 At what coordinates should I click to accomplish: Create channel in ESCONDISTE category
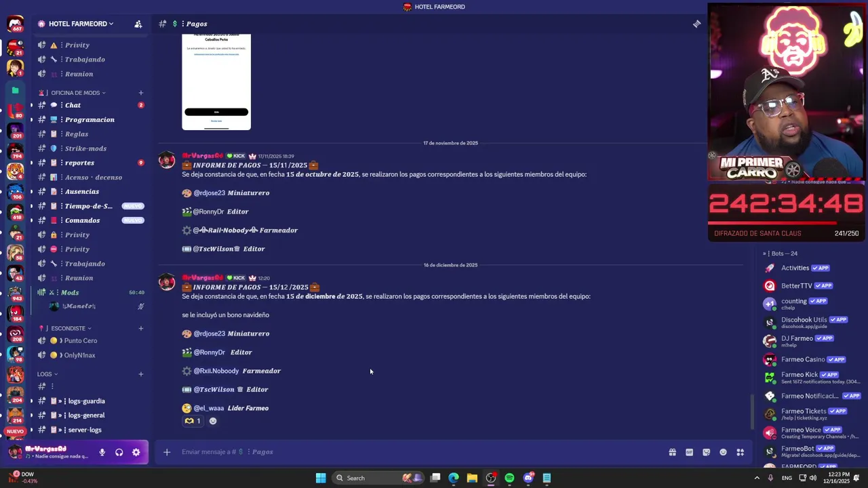pos(141,329)
